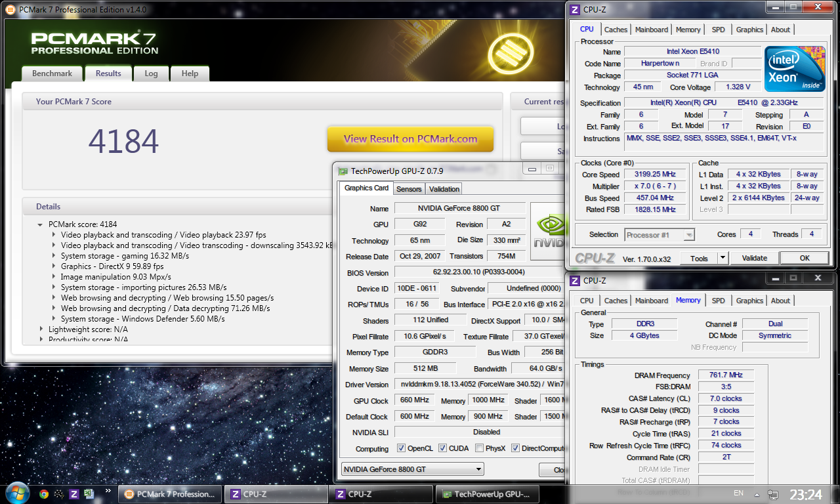Enable the PhysX checkbox in GPU-Z
Screen dimensions: 840x504
tap(480, 448)
